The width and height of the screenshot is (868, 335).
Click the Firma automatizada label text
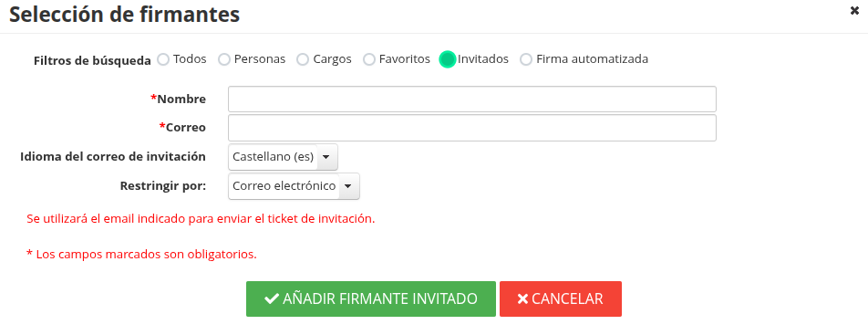[x=593, y=58]
